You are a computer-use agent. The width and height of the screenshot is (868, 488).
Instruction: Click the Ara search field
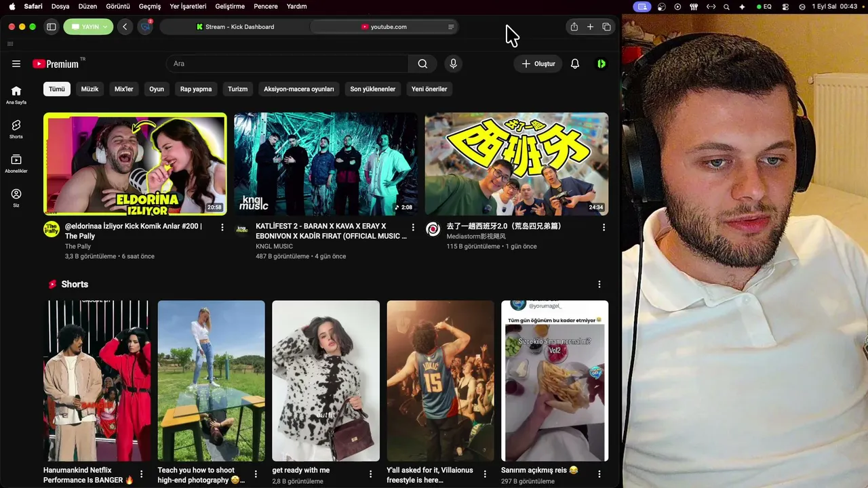point(287,64)
